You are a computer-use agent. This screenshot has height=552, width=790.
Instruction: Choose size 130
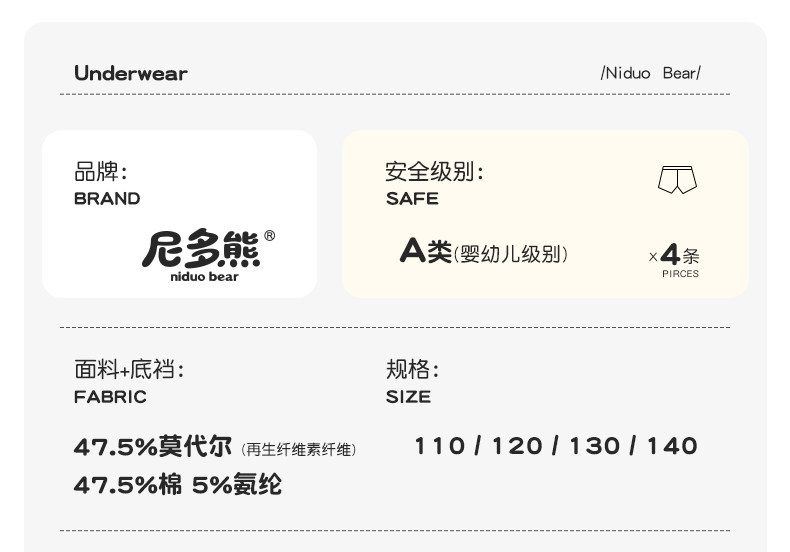tap(594, 446)
